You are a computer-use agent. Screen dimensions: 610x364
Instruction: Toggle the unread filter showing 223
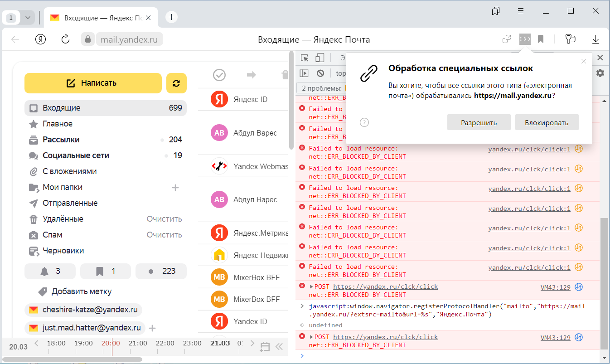click(161, 271)
